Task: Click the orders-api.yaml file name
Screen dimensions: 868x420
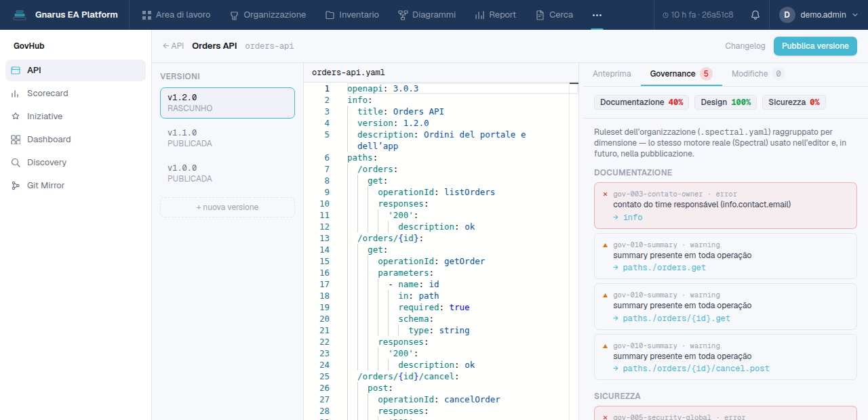Action: click(349, 72)
